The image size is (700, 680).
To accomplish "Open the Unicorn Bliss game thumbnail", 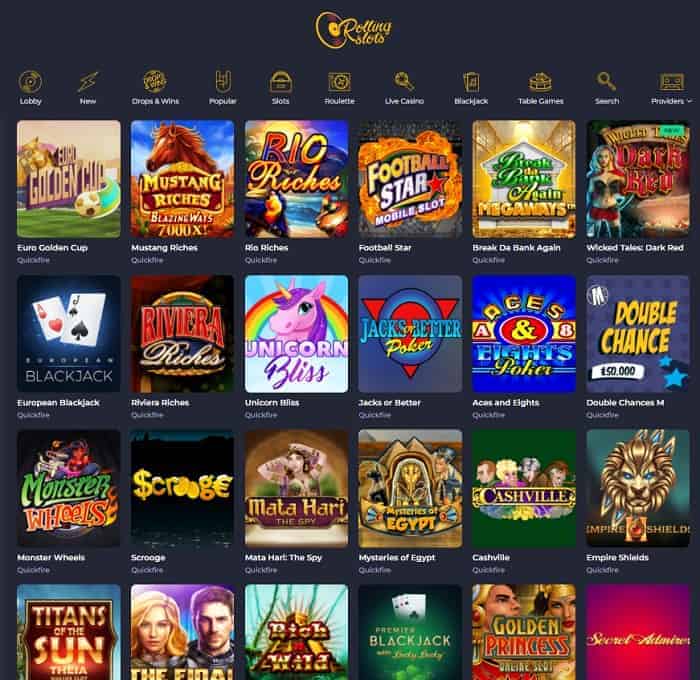I will pos(296,334).
